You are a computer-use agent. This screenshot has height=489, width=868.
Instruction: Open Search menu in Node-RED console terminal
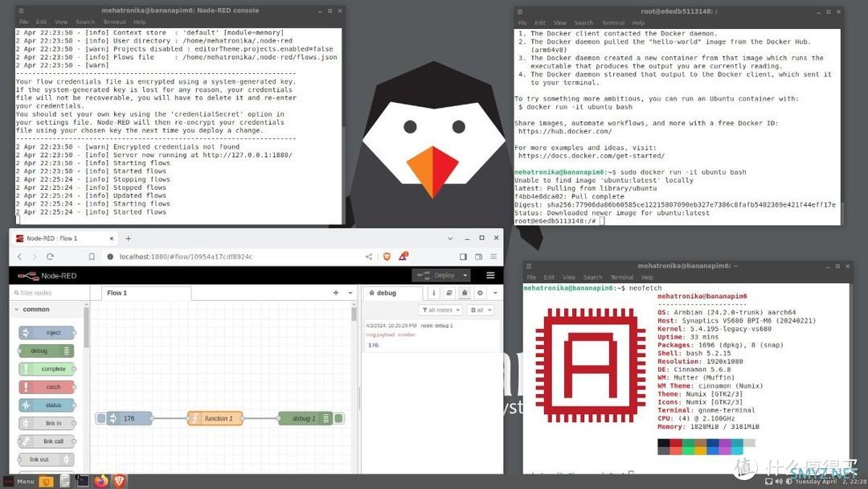point(85,23)
